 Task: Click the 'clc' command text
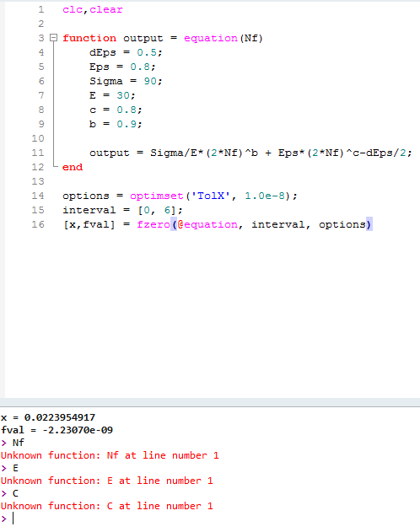tap(73, 9)
